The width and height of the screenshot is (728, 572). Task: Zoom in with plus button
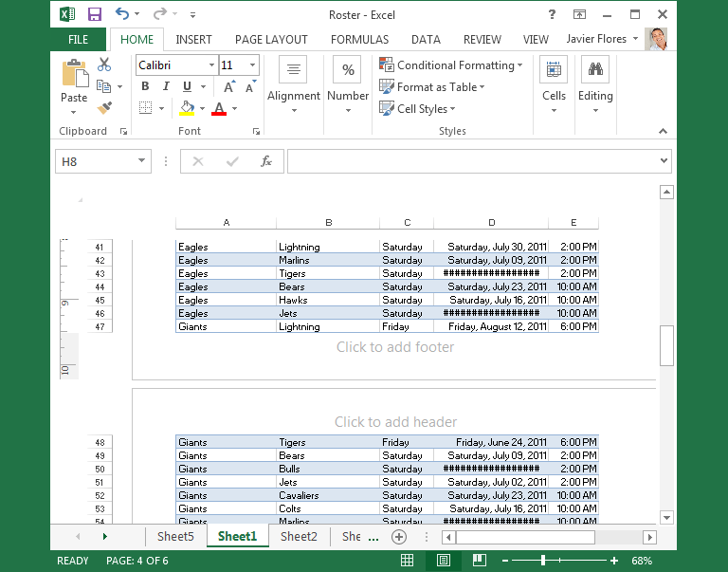(614, 561)
